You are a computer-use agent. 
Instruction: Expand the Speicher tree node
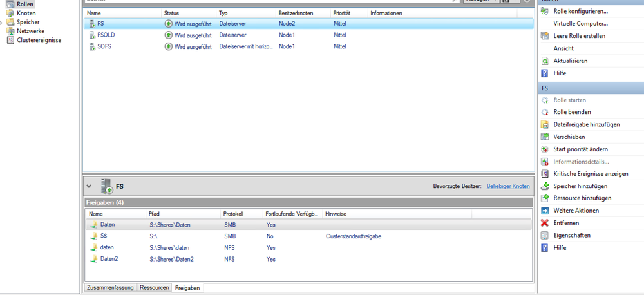pos(3,22)
